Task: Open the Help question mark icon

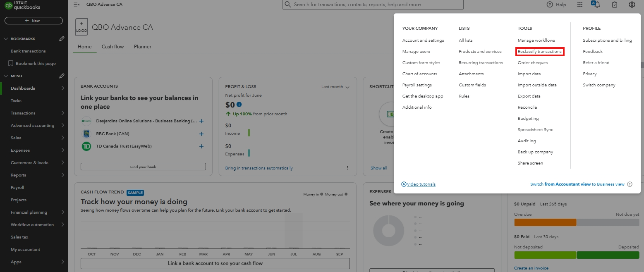Action: [550, 5]
